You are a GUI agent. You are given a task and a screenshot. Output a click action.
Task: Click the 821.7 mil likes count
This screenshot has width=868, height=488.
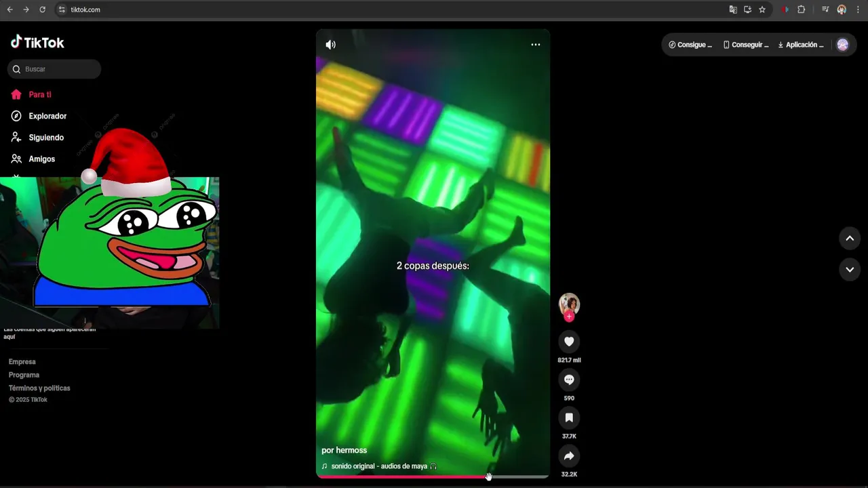[569, 360]
